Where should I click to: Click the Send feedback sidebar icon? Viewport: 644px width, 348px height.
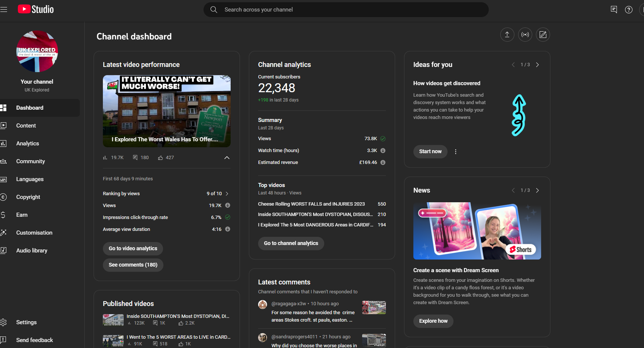3,340
